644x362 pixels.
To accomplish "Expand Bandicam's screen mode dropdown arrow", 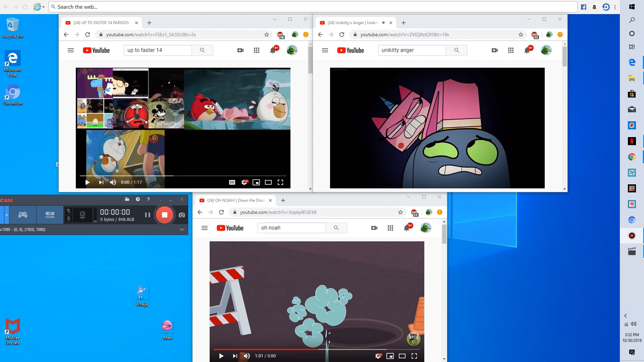I will point(6,215).
